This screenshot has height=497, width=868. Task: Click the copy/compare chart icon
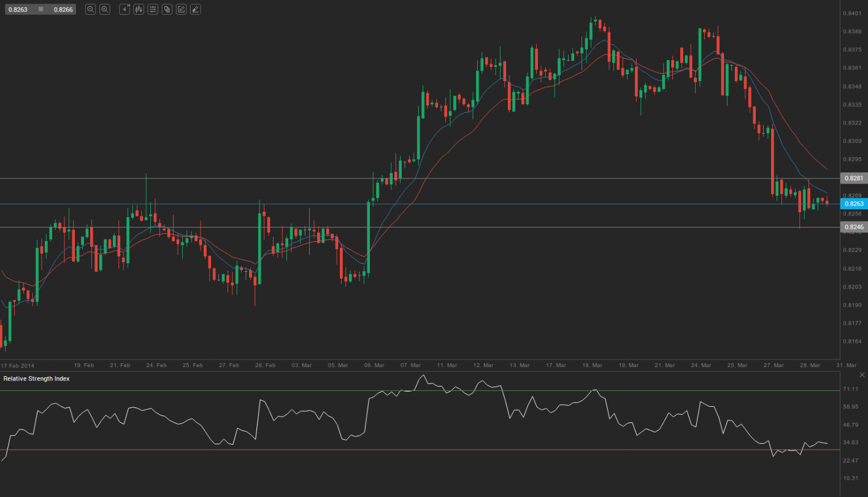[167, 9]
